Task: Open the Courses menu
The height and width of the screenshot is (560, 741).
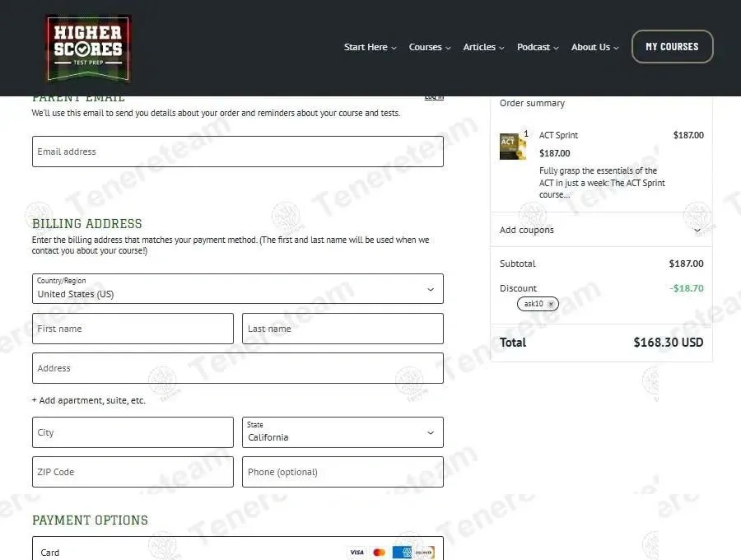Action: (x=430, y=47)
